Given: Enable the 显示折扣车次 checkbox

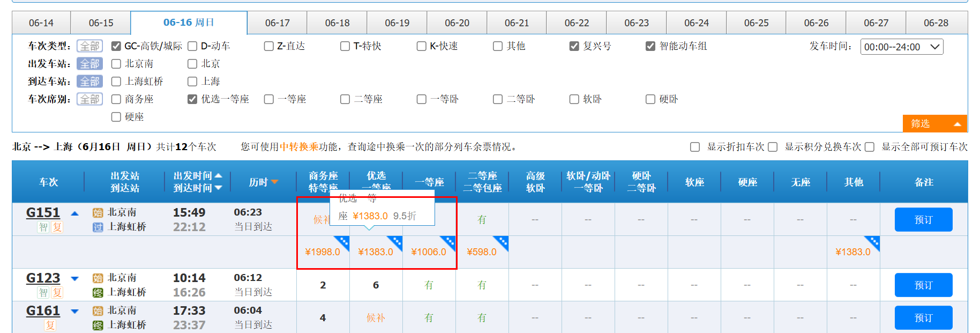Looking at the screenshot, I should click(x=695, y=147).
